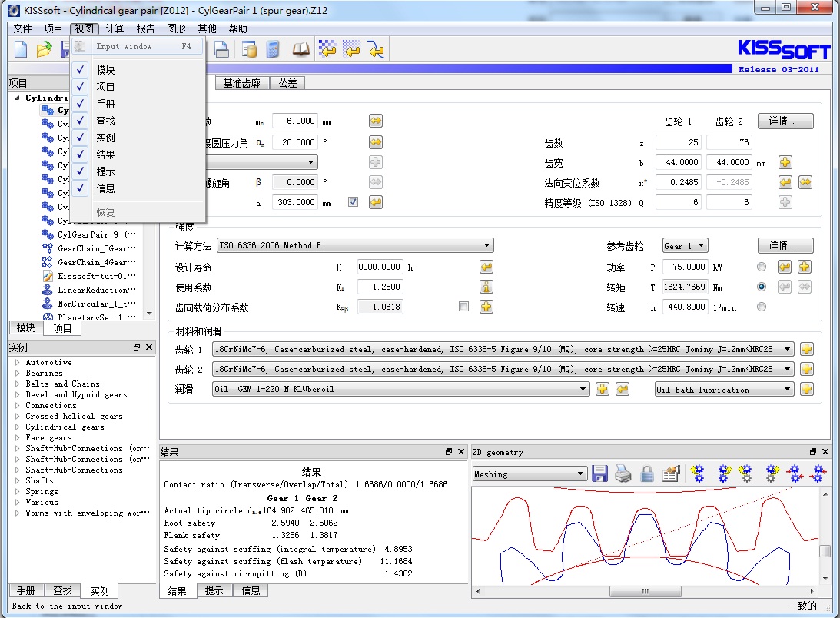
Task: Open the calculation method ISO 6336 dropdown
Action: point(355,245)
